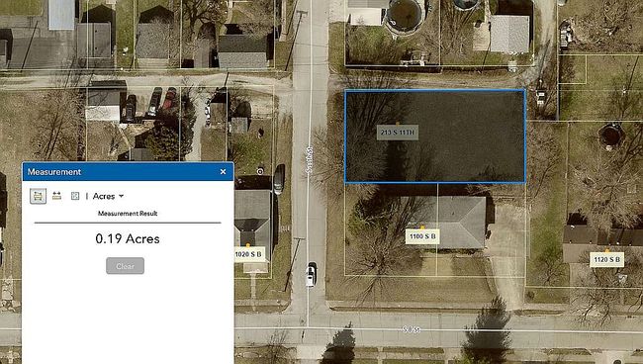The height and width of the screenshot is (364, 643).
Task: Click the 1120 S B address label
Action: 607,259
